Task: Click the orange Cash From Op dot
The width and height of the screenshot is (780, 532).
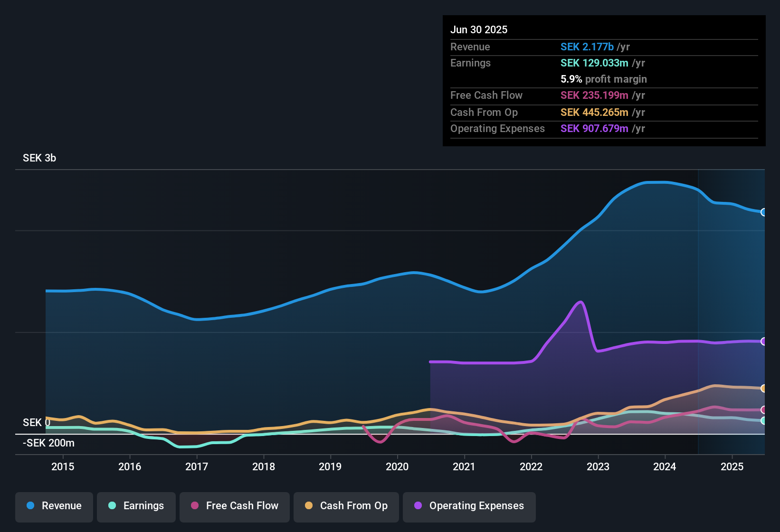Action: point(309,505)
